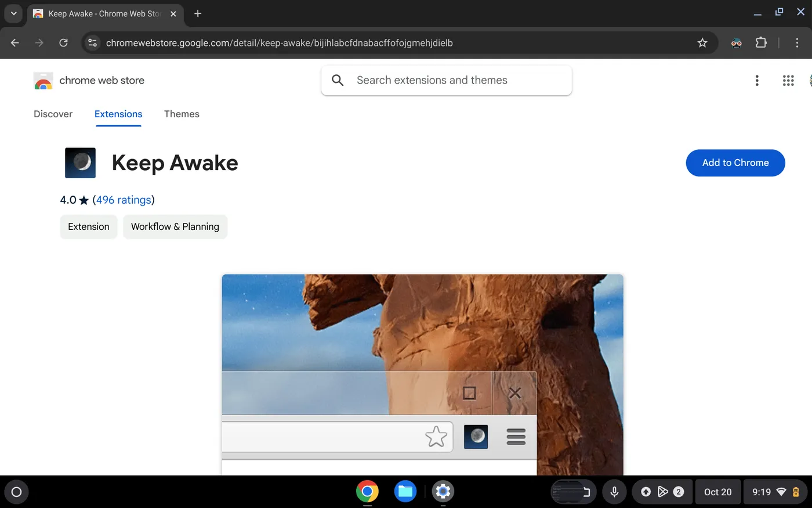
Task: Click the Keep Awake heading text
Action: tap(175, 163)
